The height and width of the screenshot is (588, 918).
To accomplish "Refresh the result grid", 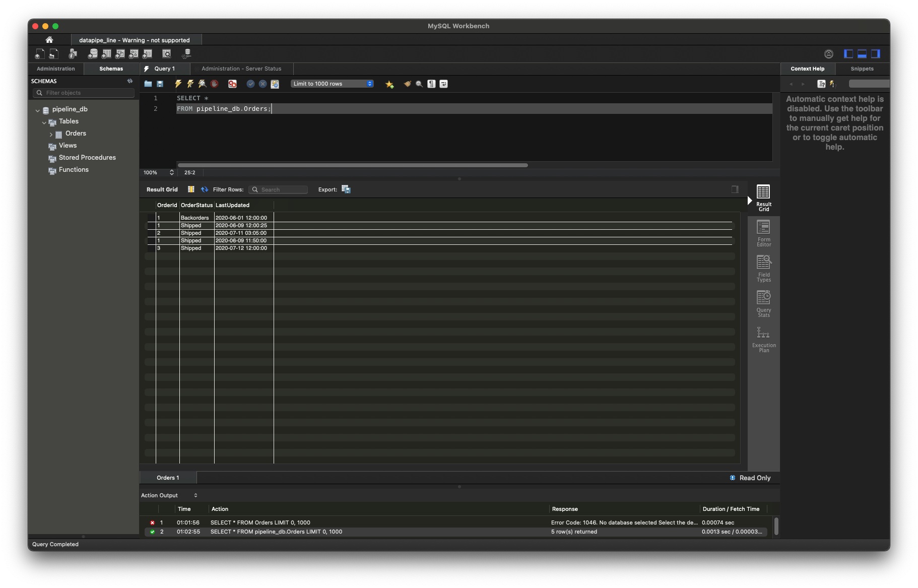I will click(x=205, y=189).
